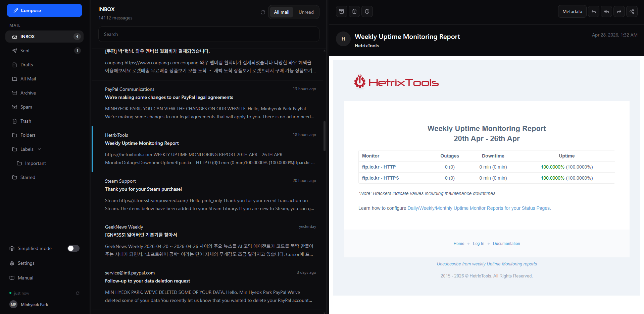Image resolution: width=644 pixels, height=314 pixels.
Task: Open the Spam folder
Action: click(x=44, y=107)
